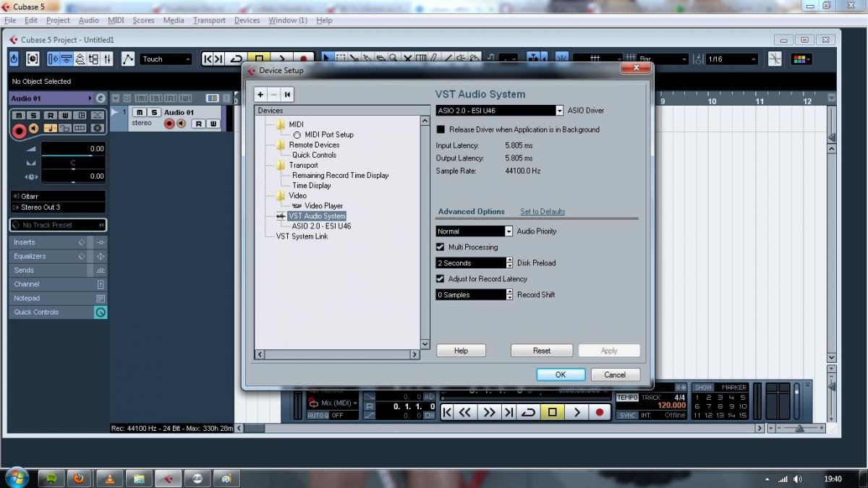The width and height of the screenshot is (868, 488).
Task: Select ASIO 2.0 - ESI U46 tree item
Action: click(x=321, y=226)
